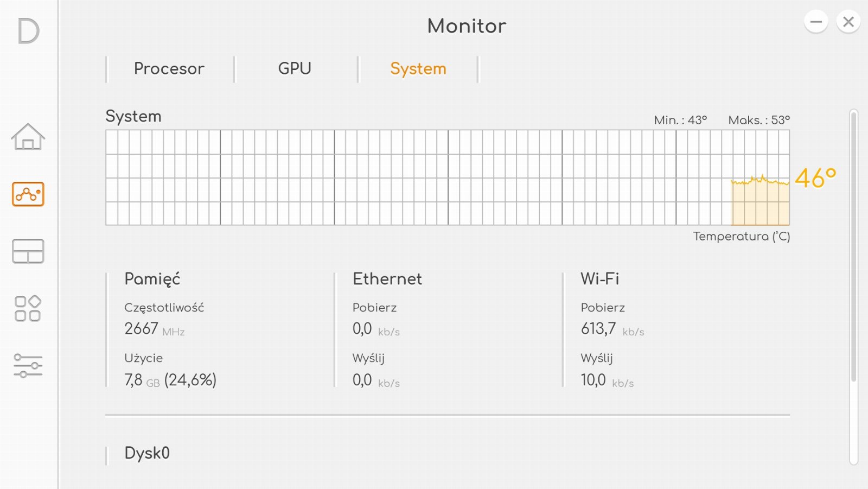868x489 pixels.
Task: Click the Pamięć section heading
Action: click(x=152, y=279)
